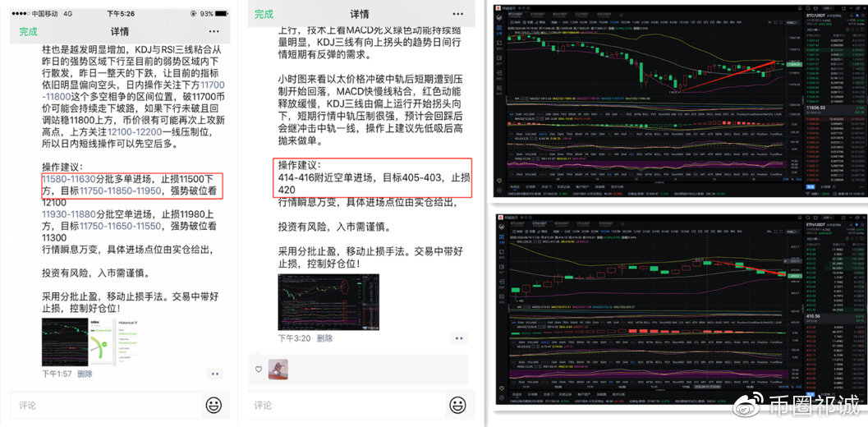The image size is (868, 427).
Task: Open the chart thumbnail in the middle post
Action: (x=328, y=302)
